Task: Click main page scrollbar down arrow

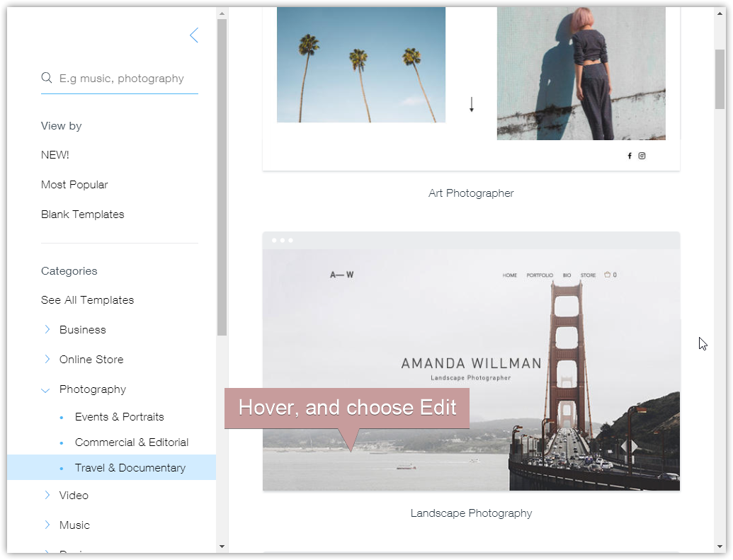Action: coord(720,547)
